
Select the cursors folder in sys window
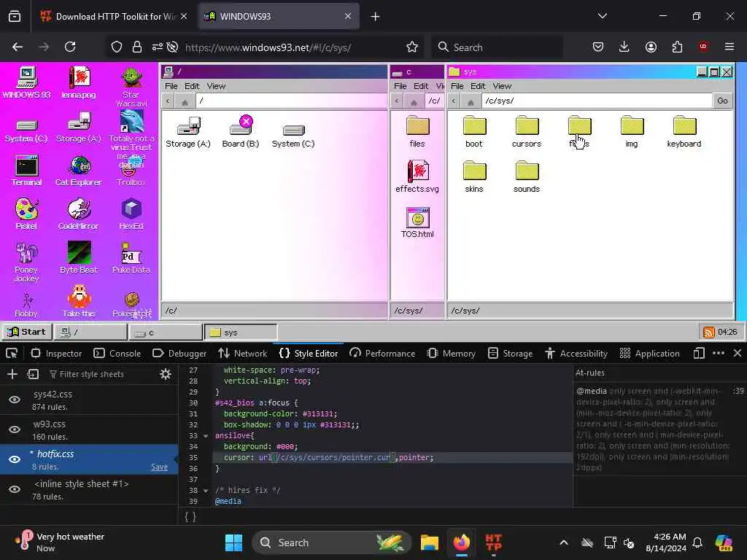(527, 131)
